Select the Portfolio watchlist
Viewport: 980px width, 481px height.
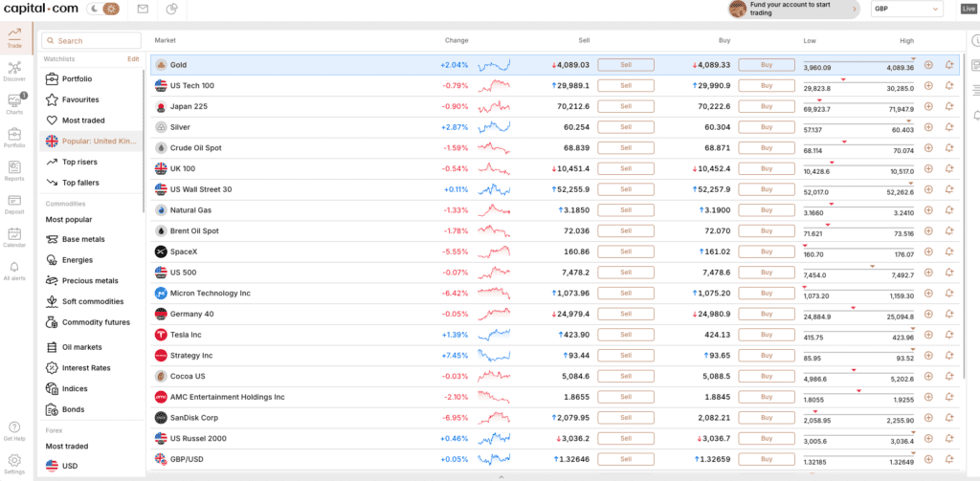91,78
